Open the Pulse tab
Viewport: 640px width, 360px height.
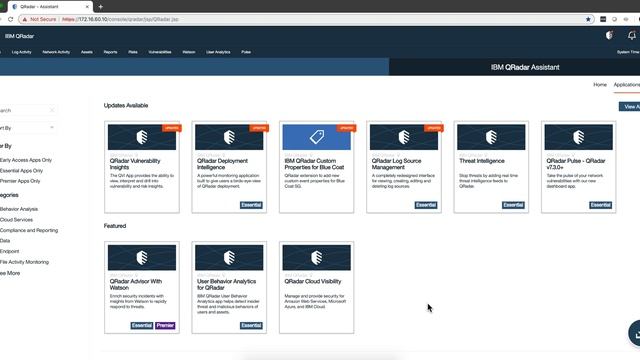pyautogui.click(x=246, y=52)
